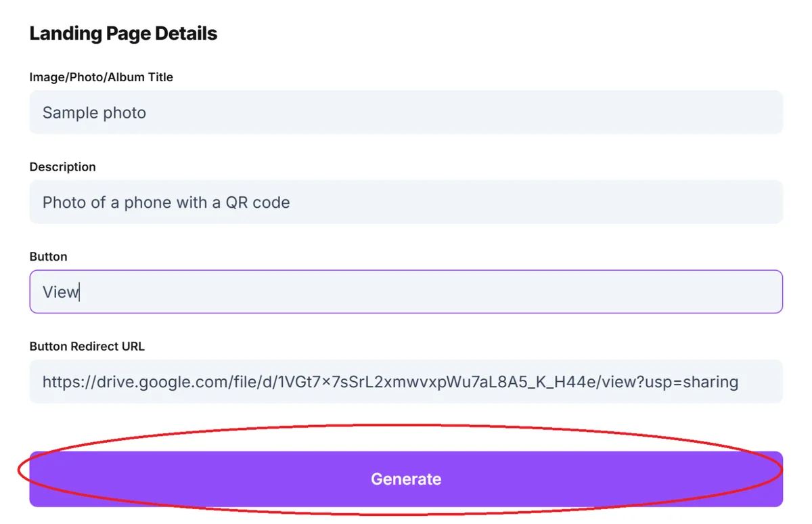Click the 'Image/Photo/Album Title' label
The height and width of the screenshot is (524, 812).
pyautogui.click(x=101, y=77)
